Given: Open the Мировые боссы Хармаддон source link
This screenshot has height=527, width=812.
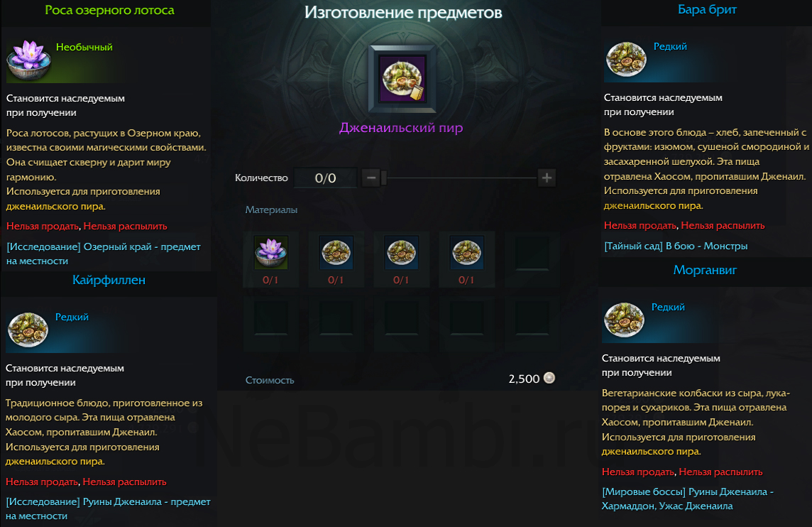Looking at the screenshot, I should point(688,499).
